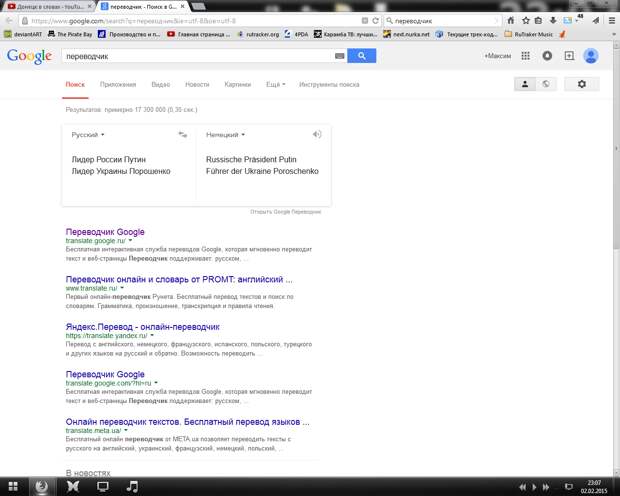
Task: Click the Google search input field
Action: point(198,56)
